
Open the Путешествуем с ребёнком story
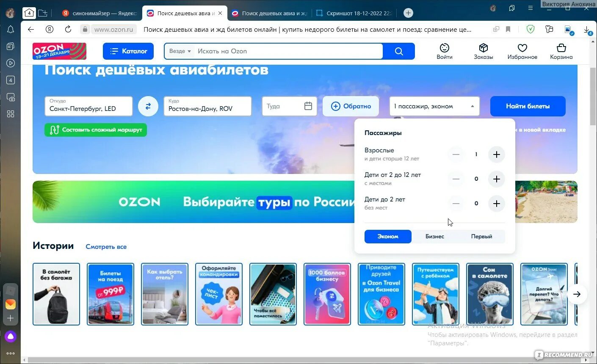(436, 294)
